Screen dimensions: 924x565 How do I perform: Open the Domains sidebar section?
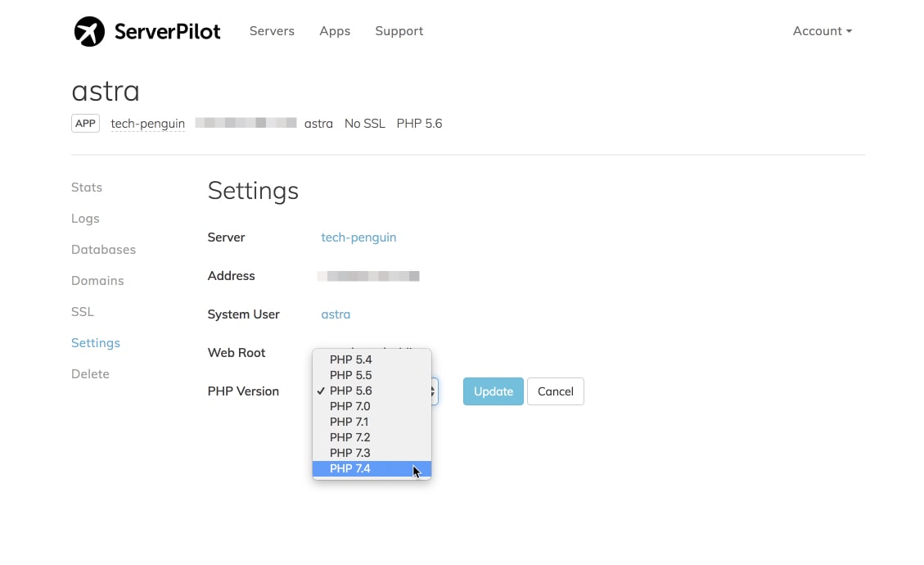tap(98, 281)
